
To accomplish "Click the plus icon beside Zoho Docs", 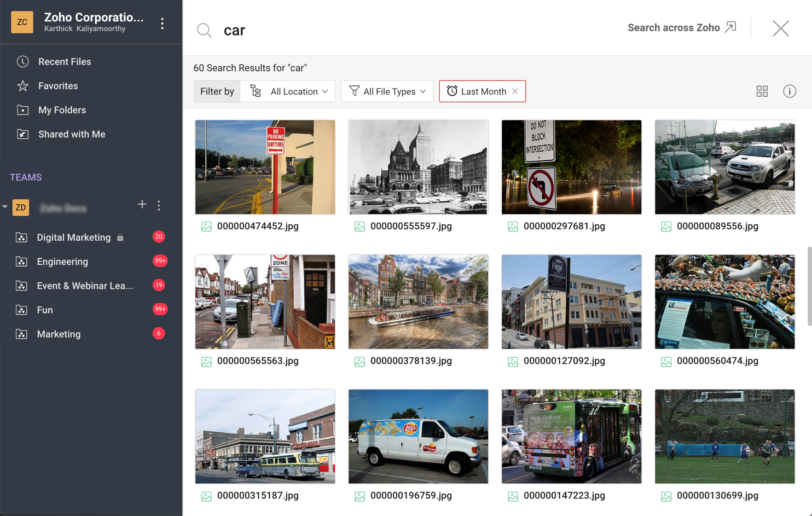I will tap(142, 204).
